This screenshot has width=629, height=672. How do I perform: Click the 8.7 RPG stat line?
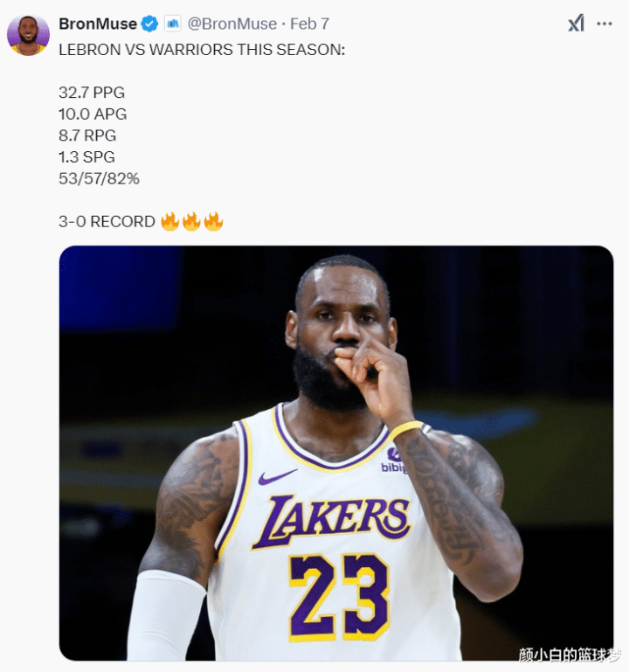[87, 135]
